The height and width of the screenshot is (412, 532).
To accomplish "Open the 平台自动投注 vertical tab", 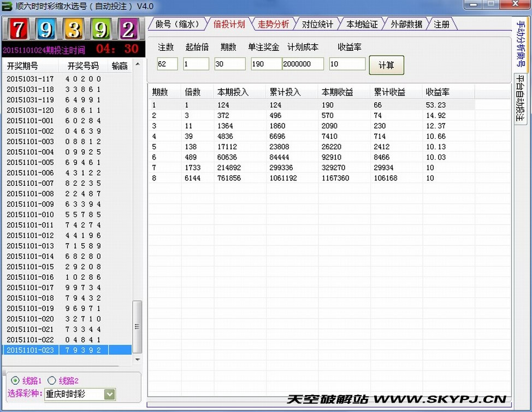I will click(520, 98).
